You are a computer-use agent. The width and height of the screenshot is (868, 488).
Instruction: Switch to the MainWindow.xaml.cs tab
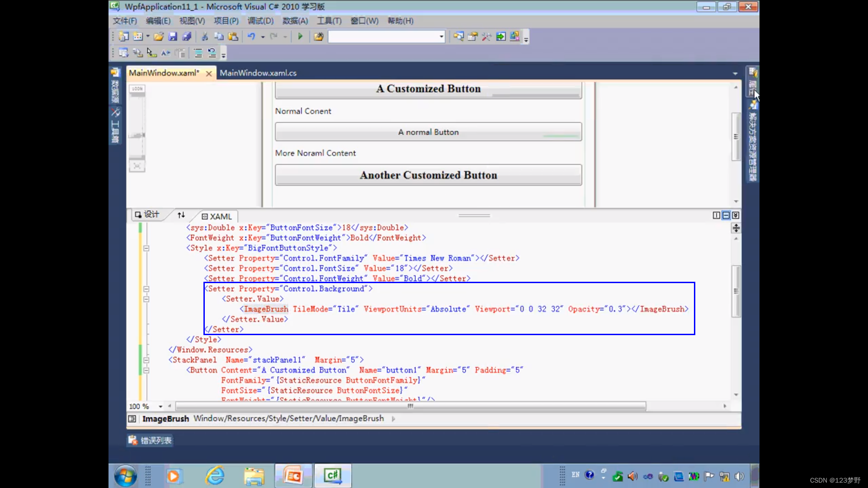click(258, 73)
